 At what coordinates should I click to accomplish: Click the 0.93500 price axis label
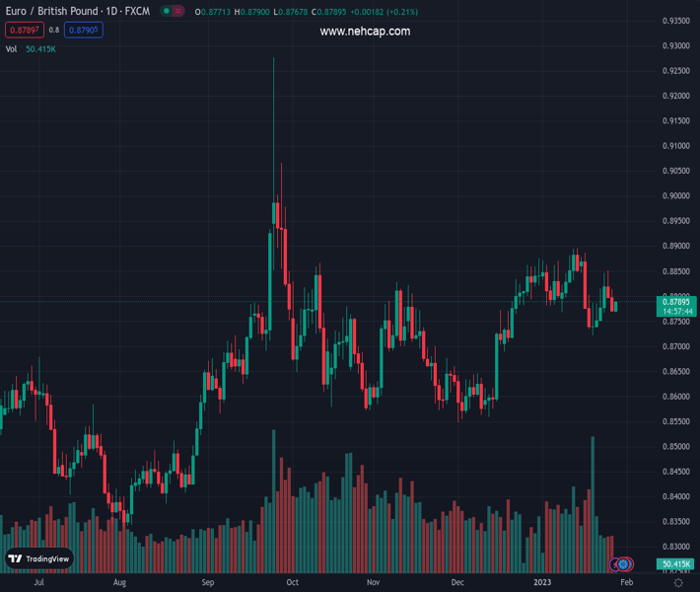pos(676,21)
